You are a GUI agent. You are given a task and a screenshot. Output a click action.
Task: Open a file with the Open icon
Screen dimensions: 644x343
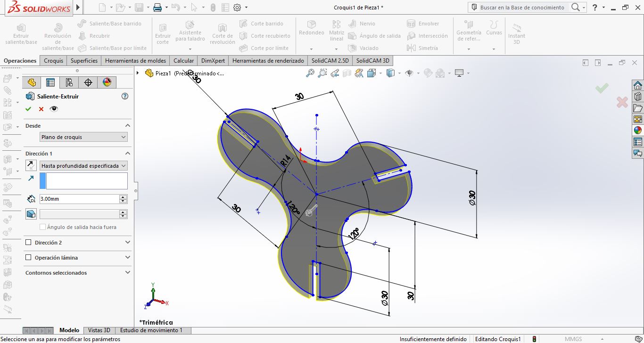tap(120, 8)
